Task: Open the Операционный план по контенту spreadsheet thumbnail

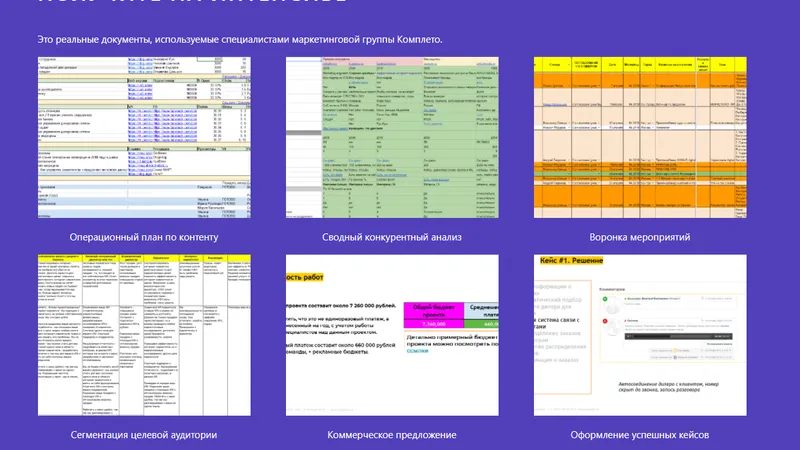Action: pos(144,137)
